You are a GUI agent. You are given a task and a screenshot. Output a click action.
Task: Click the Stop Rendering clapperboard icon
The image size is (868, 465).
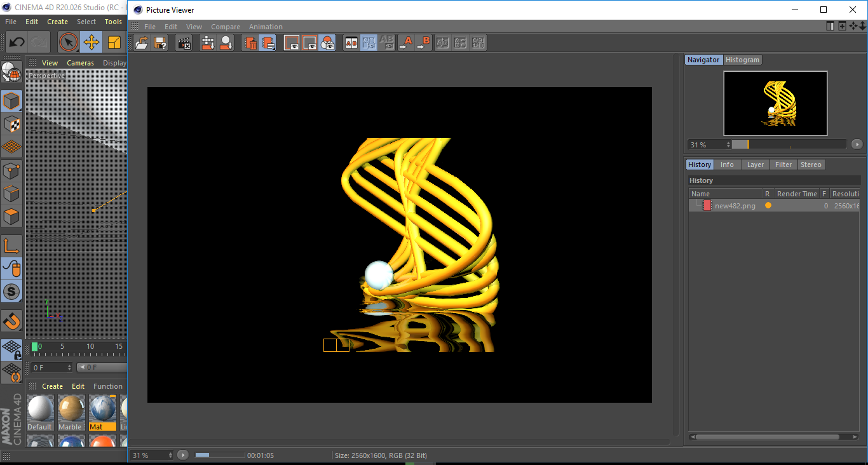tap(184, 43)
